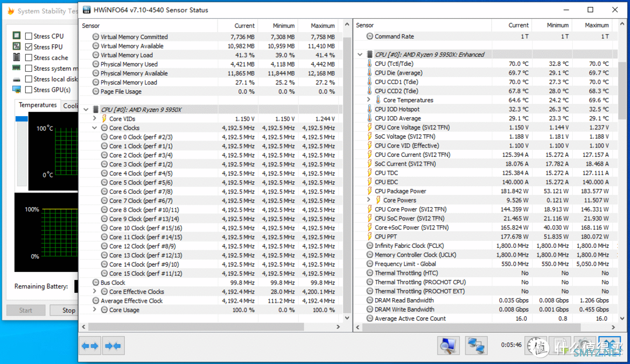This screenshot has width=630, height=364.
Task: Enable the Stress system memory checkbox
Action: coord(29,68)
